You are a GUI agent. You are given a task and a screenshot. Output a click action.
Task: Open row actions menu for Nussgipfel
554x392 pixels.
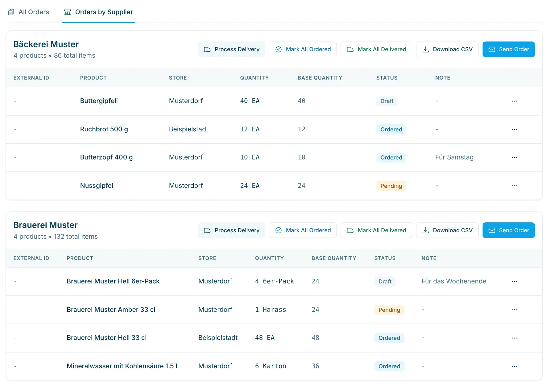click(514, 186)
